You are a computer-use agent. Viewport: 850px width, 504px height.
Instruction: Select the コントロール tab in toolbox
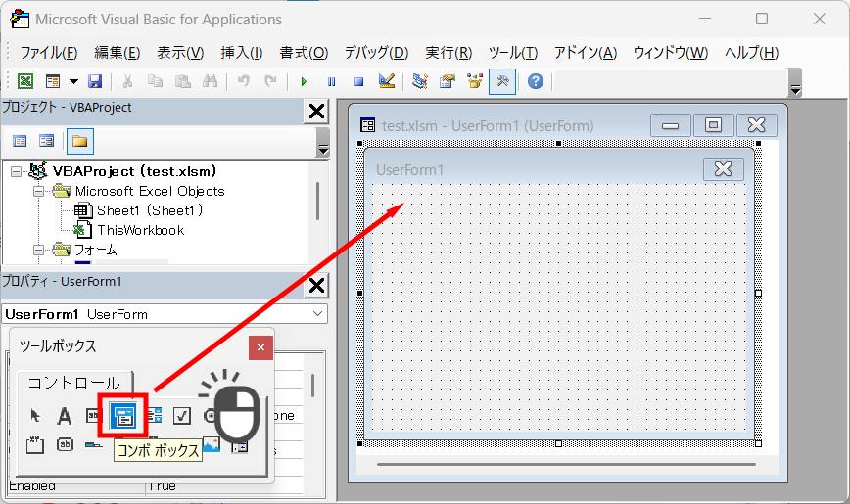pos(74,384)
